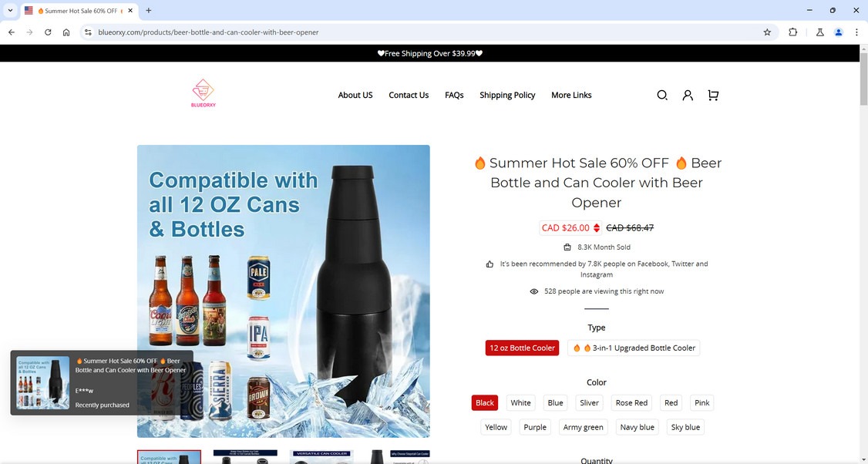Open the user account icon

click(x=688, y=96)
